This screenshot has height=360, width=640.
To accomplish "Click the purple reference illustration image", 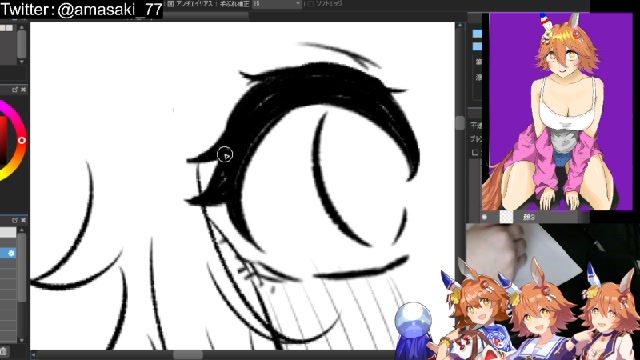I will (560, 111).
